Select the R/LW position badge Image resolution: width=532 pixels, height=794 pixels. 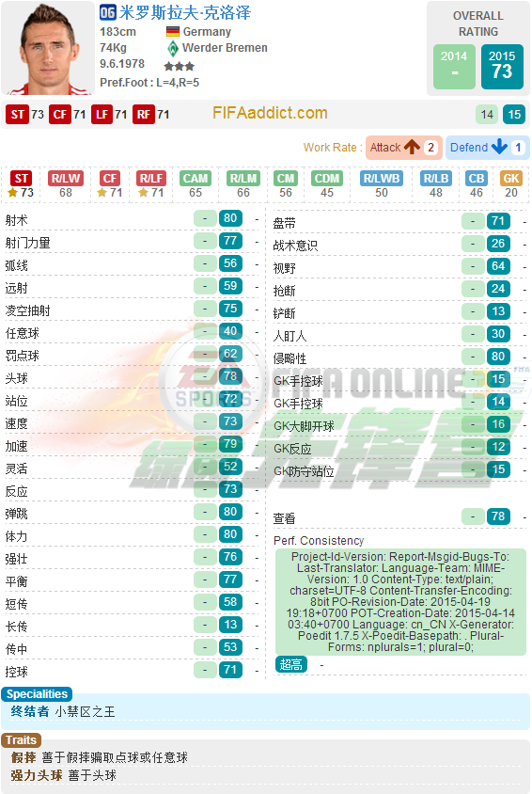coord(66,178)
